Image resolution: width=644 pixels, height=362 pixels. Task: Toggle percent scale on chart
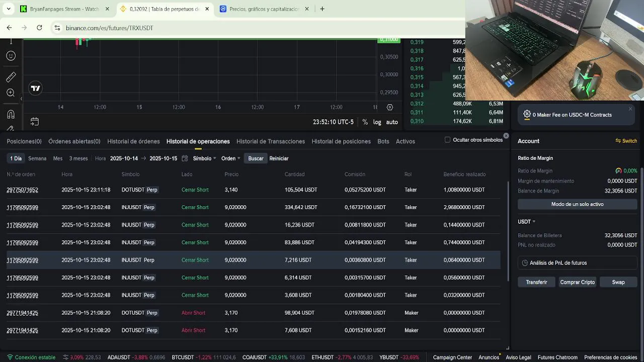point(365,122)
